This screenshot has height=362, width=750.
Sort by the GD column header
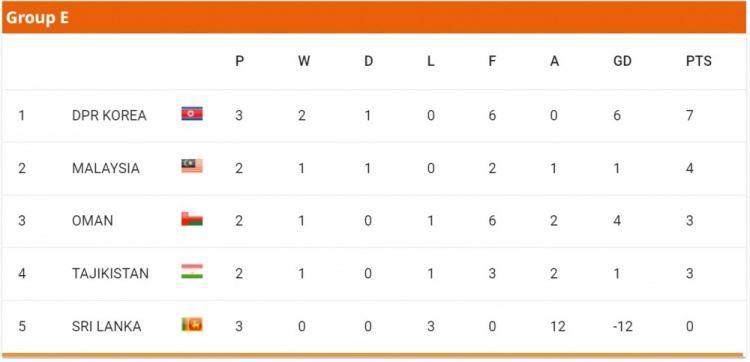click(x=622, y=61)
